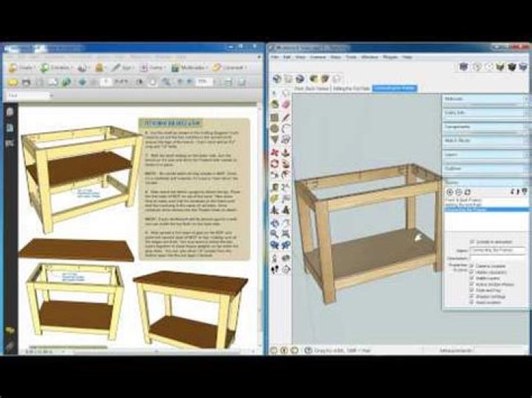Click the Acrobat zoom percentage field

[x=205, y=82]
